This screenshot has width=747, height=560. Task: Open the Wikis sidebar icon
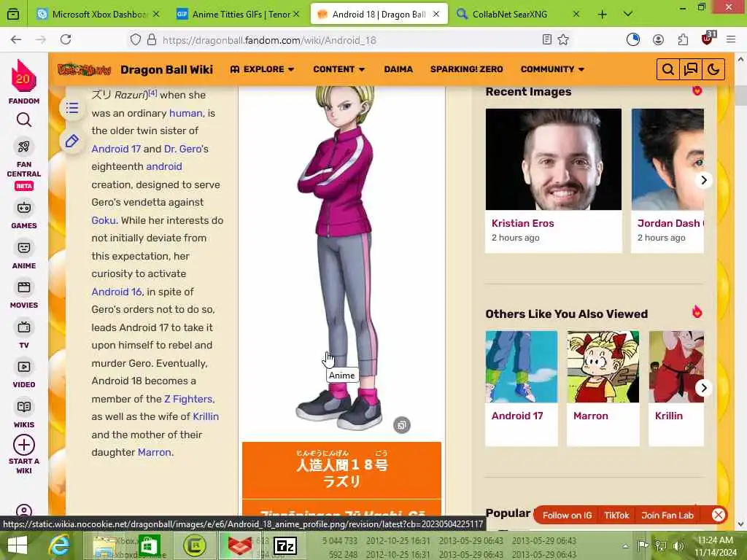tap(24, 407)
